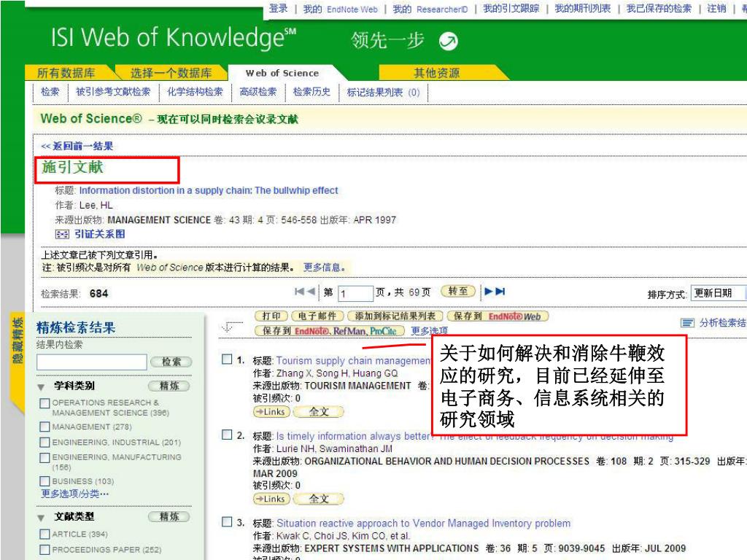Screen dimensions: 747x560
Task: Click the 分析检索结果 analyze icon
Action: pyautogui.click(x=687, y=323)
